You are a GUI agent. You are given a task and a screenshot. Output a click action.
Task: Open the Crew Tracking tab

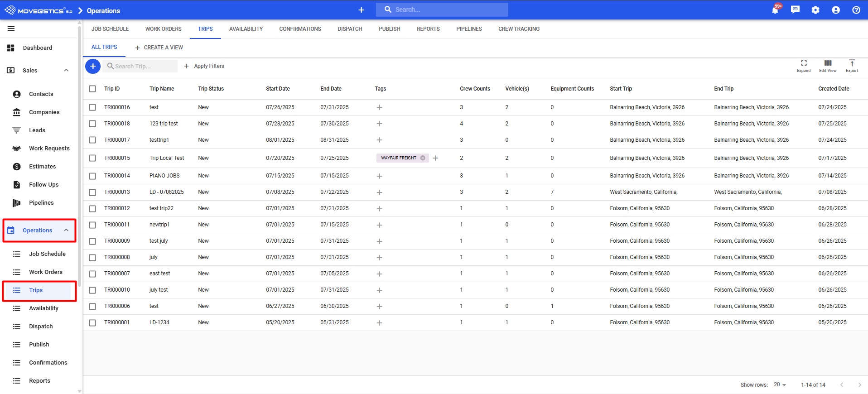519,29
